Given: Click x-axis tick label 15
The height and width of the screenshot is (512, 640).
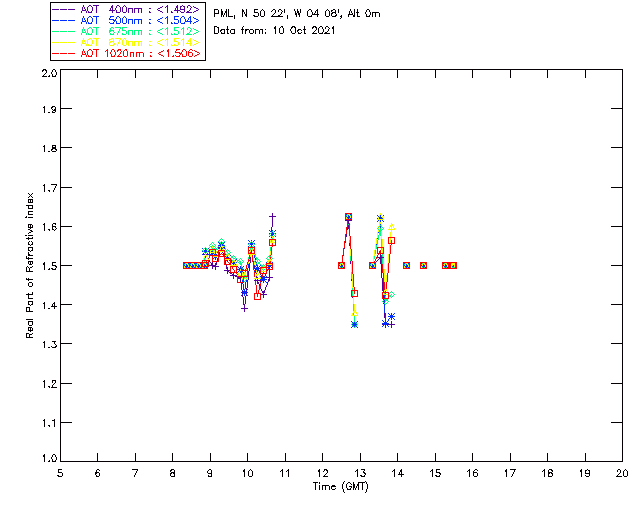Looking at the screenshot, I should click(435, 473).
